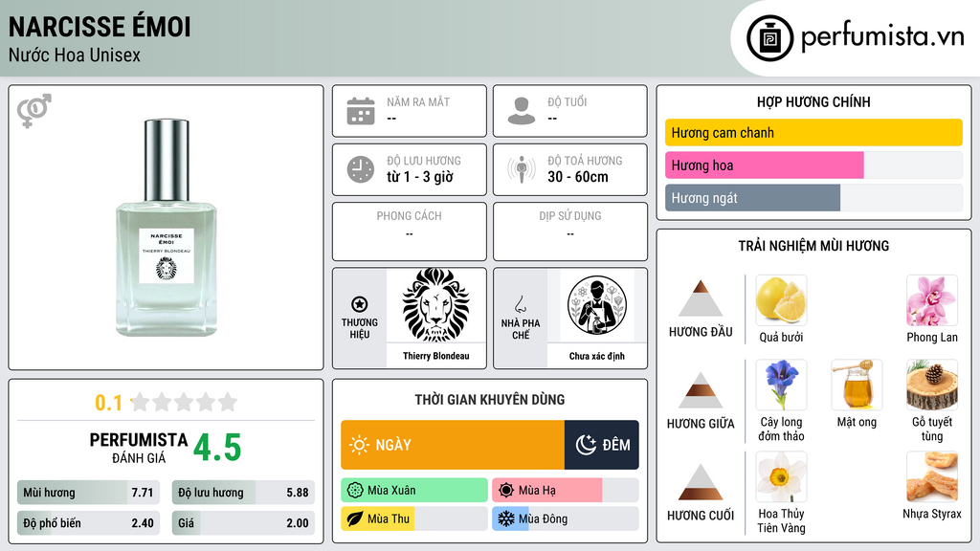Click the sun icon for Mùa Hạ

point(506,491)
